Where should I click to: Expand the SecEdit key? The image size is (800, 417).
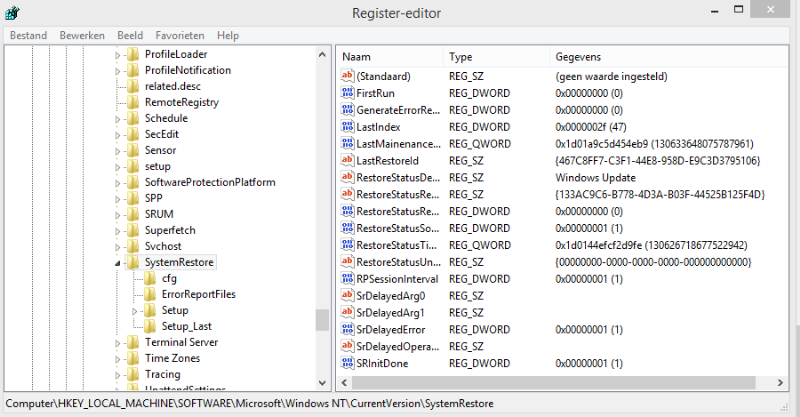pos(117,135)
